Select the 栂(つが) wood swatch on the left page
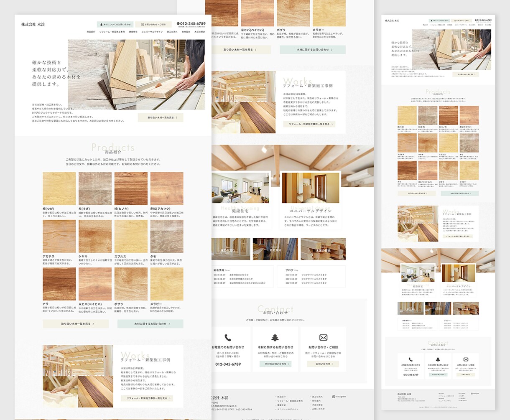Screen dimensions: 510x420 tap(59, 188)
